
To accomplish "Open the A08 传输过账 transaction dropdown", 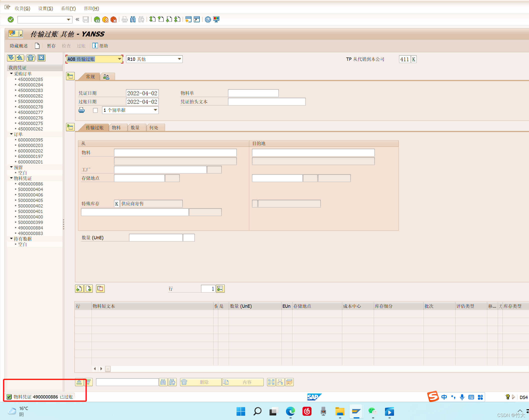I will tap(119, 59).
